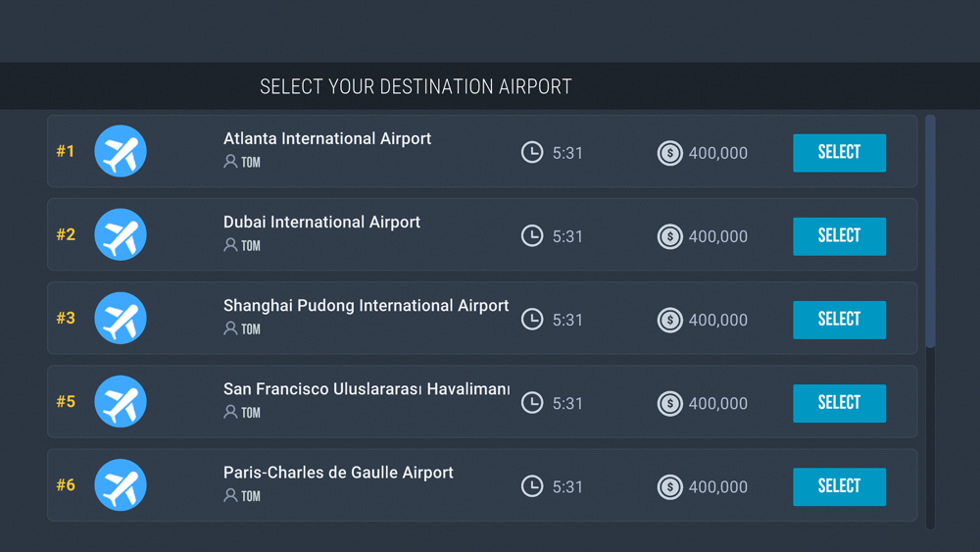Click the player icon under Atlanta International Airport
Image resolution: width=980 pixels, height=552 pixels.
pos(230,162)
